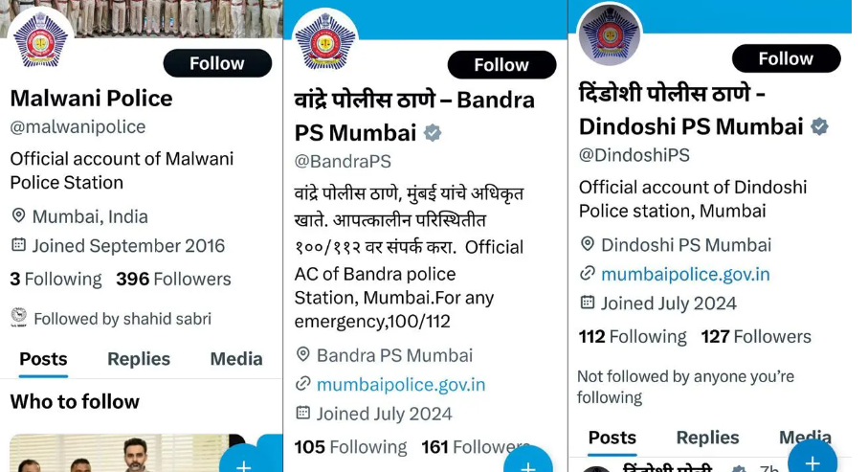Switch to Media tab on Malwani profile
This screenshot has height=472, width=868.
pyautogui.click(x=235, y=359)
